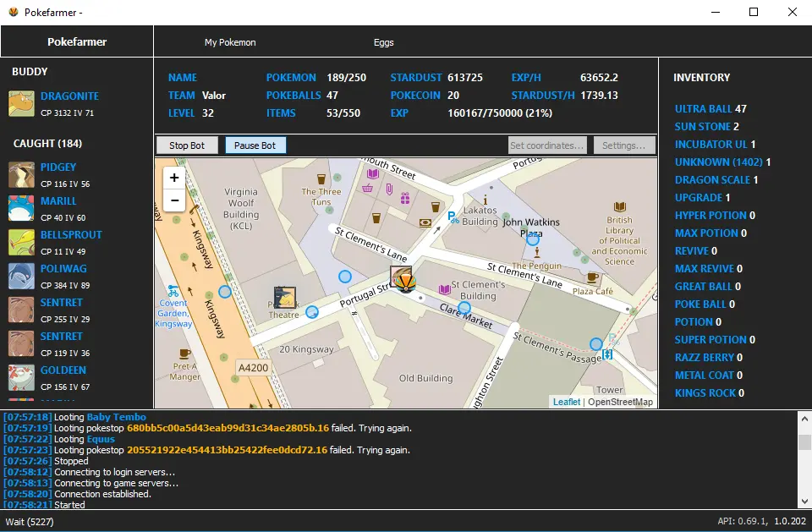Click the STARDUST value 613725
Image resolution: width=812 pixels, height=532 pixels.
[x=465, y=78]
